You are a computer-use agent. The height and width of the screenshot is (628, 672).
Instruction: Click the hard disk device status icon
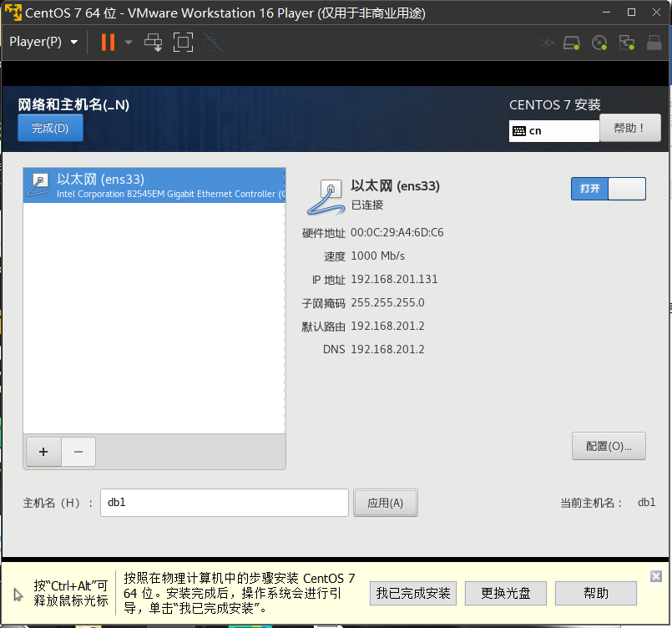point(571,43)
